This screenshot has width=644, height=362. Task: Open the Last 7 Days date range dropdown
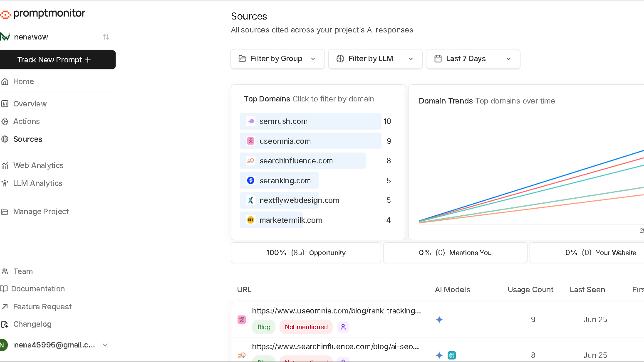473,59
